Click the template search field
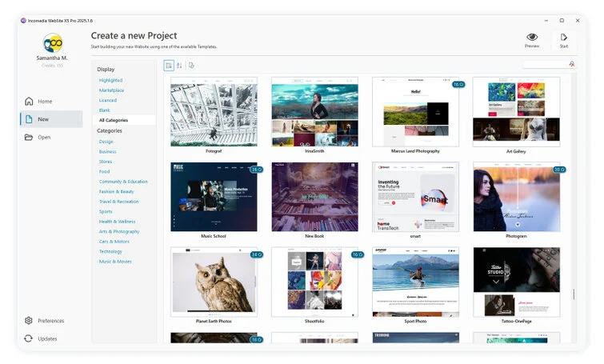 coord(546,65)
